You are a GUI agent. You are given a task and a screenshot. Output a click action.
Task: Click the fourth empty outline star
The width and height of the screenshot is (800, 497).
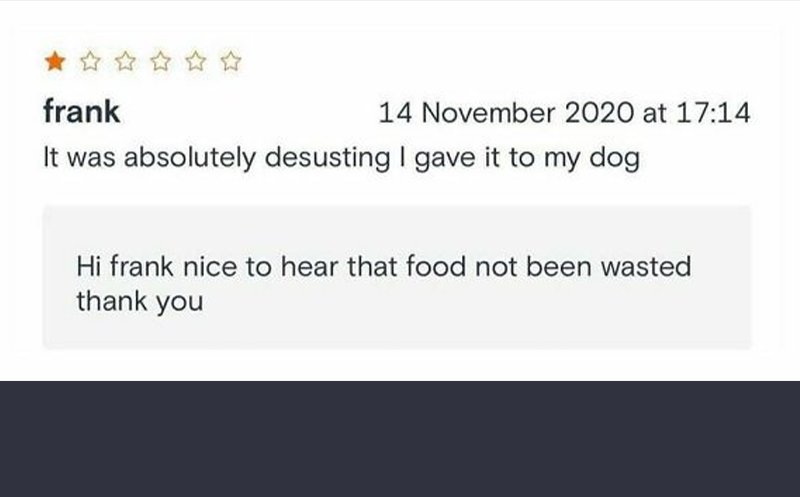(x=195, y=64)
